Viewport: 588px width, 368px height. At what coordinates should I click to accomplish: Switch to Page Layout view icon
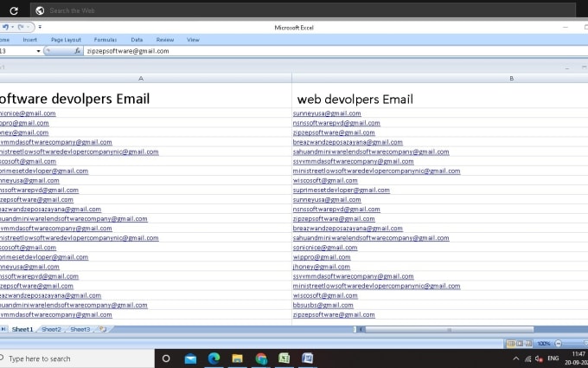[520, 343]
